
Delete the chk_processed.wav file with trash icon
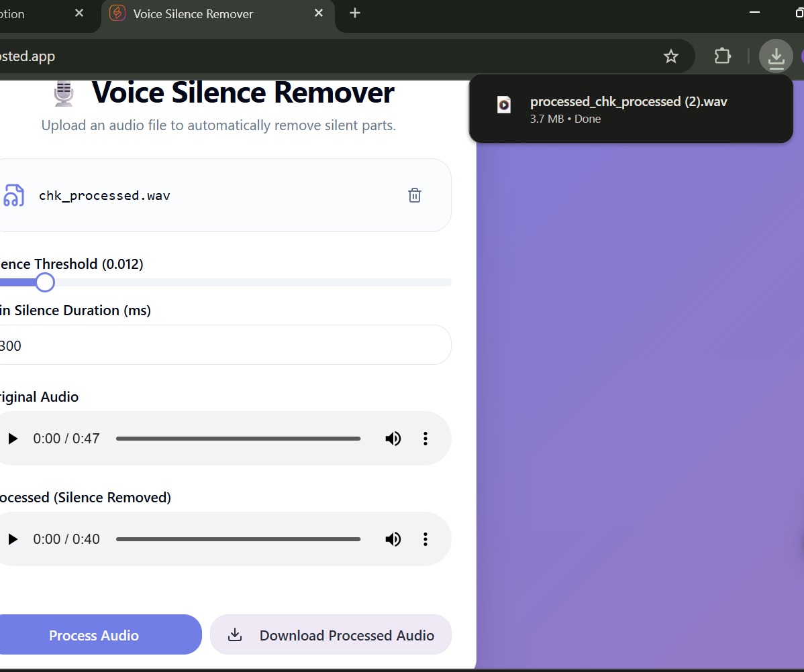pyautogui.click(x=415, y=195)
